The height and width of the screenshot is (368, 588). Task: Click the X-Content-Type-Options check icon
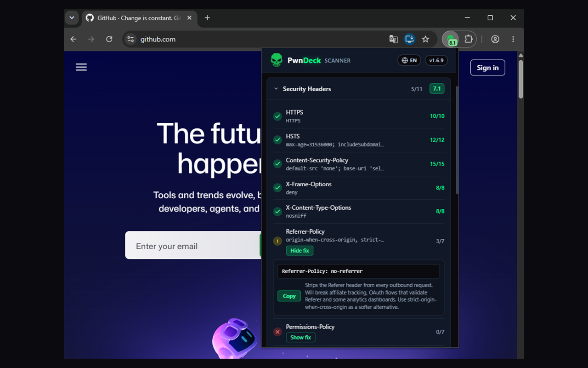click(x=277, y=212)
